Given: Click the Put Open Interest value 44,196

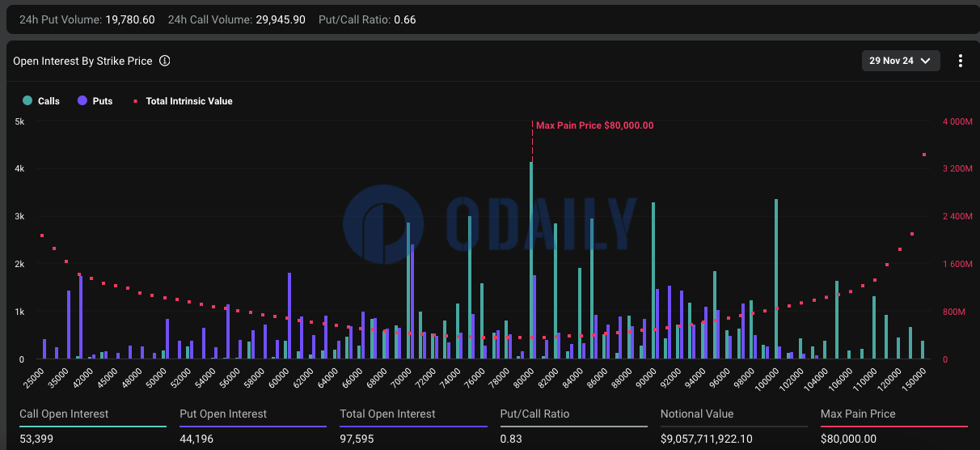Looking at the screenshot, I should coord(196,438).
